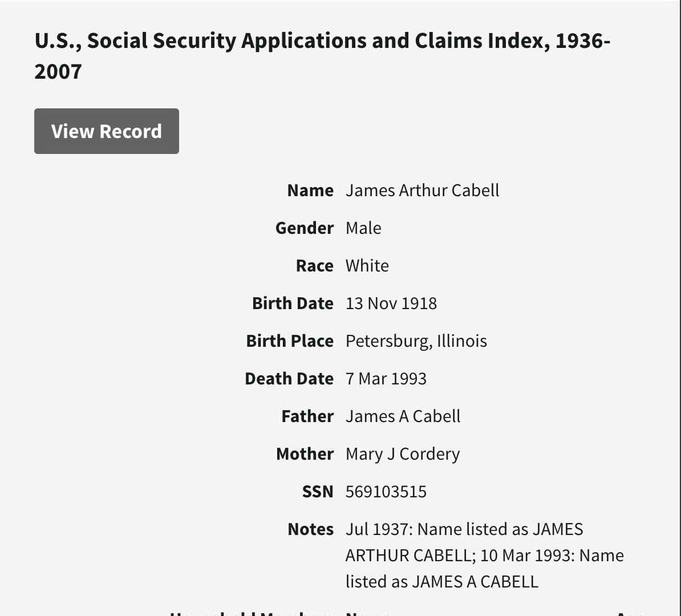
Task: Click the SSN field label
Action: (318, 492)
